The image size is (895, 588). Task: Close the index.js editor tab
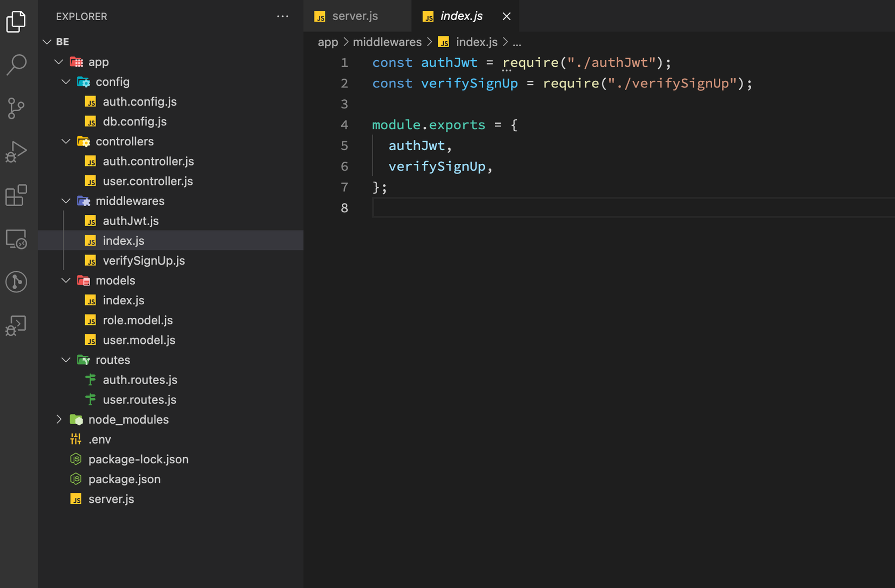pyautogui.click(x=507, y=16)
